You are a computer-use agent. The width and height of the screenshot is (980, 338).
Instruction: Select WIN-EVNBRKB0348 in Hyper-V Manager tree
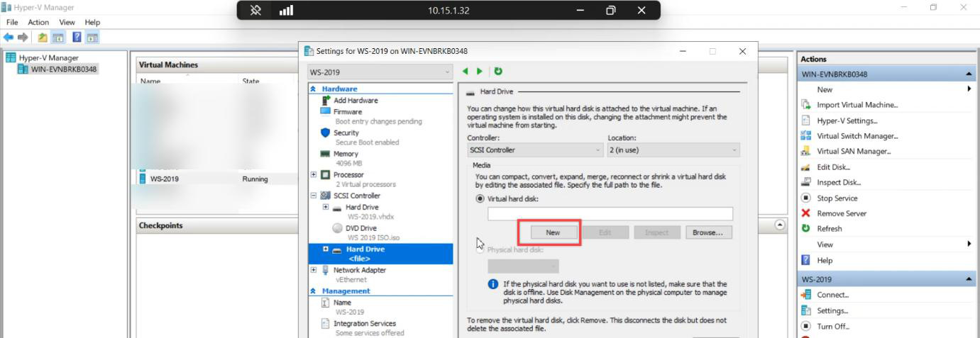pyautogui.click(x=64, y=69)
